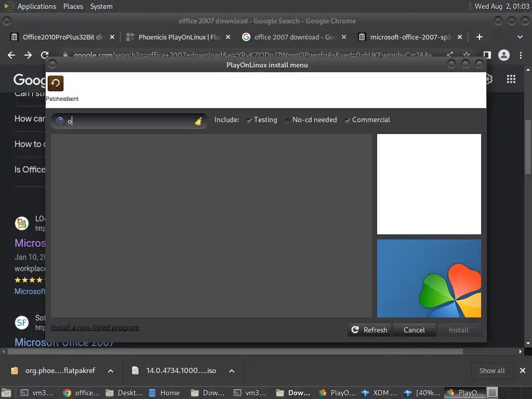Image resolution: width=532 pixels, height=399 pixels.
Task: Clear the search field with broom icon
Action: [x=198, y=121]
